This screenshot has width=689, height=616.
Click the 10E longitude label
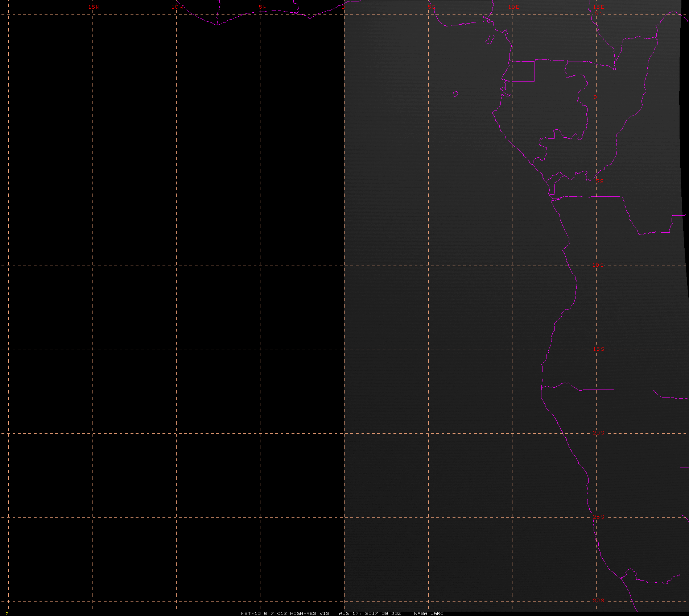[x=513, y=7]
